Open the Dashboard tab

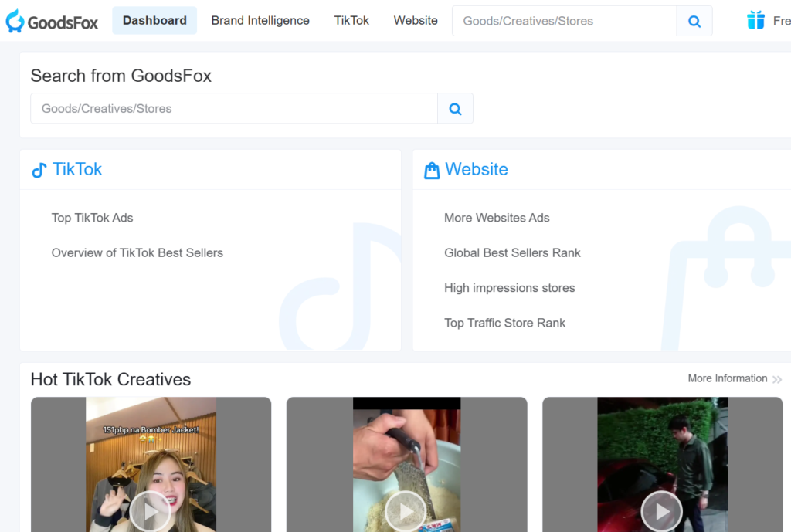154,21
